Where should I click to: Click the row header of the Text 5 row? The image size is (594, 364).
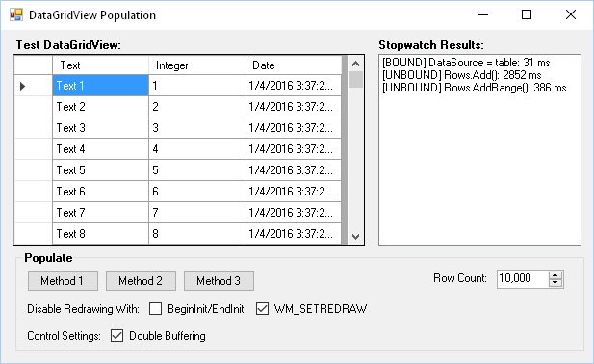click(x=33, y=170)
